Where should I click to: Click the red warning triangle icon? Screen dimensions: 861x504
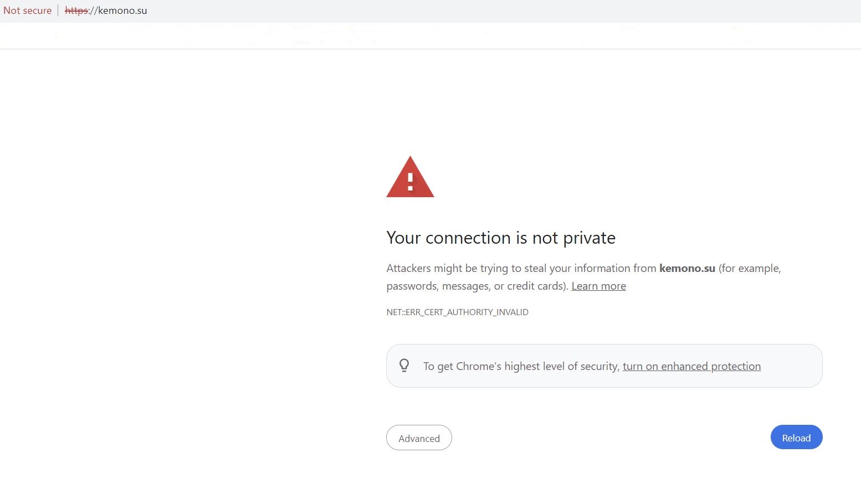pyautogui.click(x=410, y=177)
